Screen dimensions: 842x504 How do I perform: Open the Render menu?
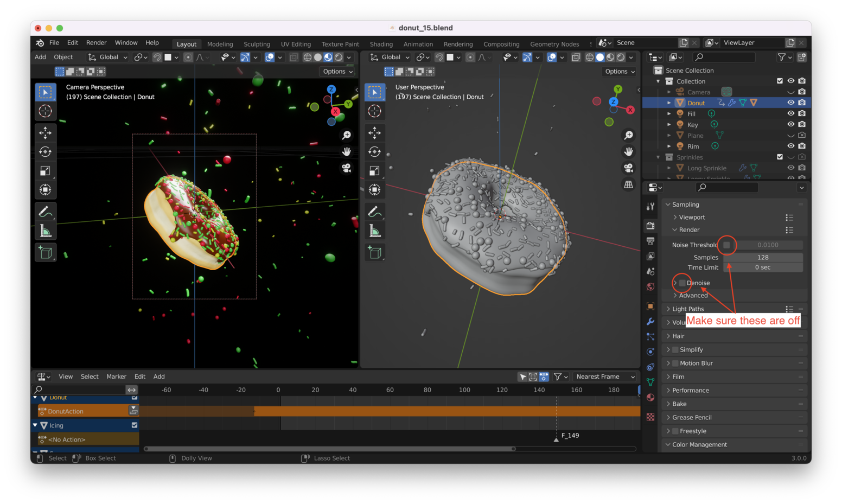tap(96, 43)
